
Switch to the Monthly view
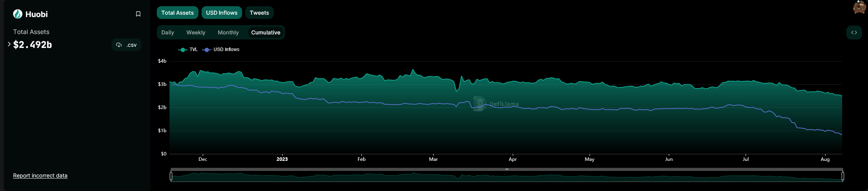pyautogui.click(x=228, y=32)
